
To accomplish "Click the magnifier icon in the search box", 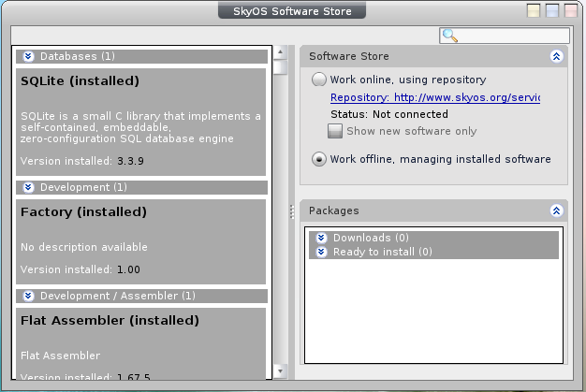I will (x=449, y=36).
